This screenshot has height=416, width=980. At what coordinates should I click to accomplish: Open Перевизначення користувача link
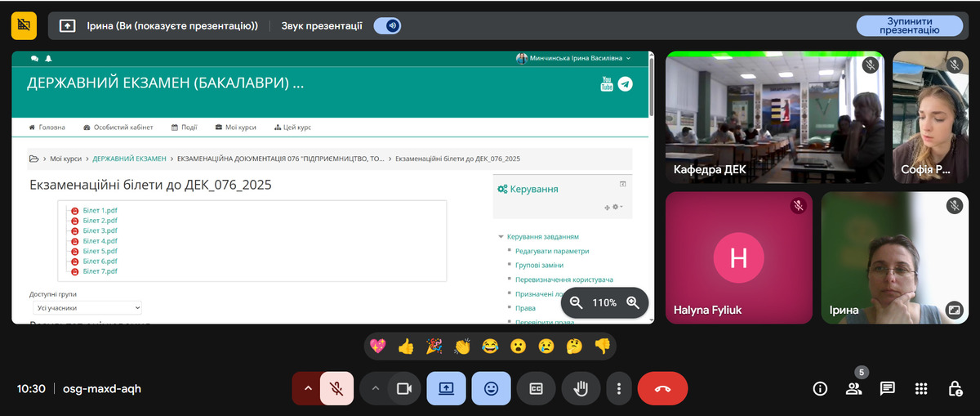pyautogui.click(x=564, y=280)
